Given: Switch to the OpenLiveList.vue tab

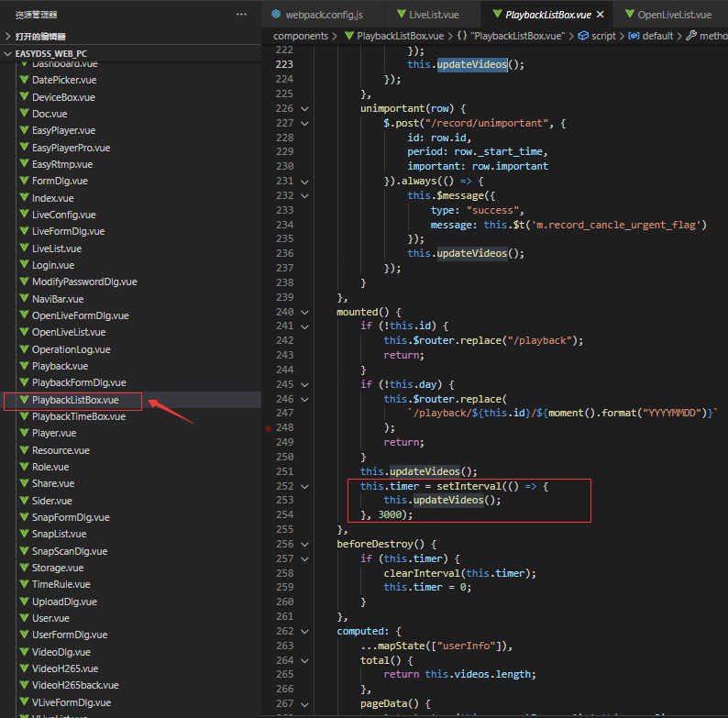Looking at the screenshot, I should tap(674, 15).
